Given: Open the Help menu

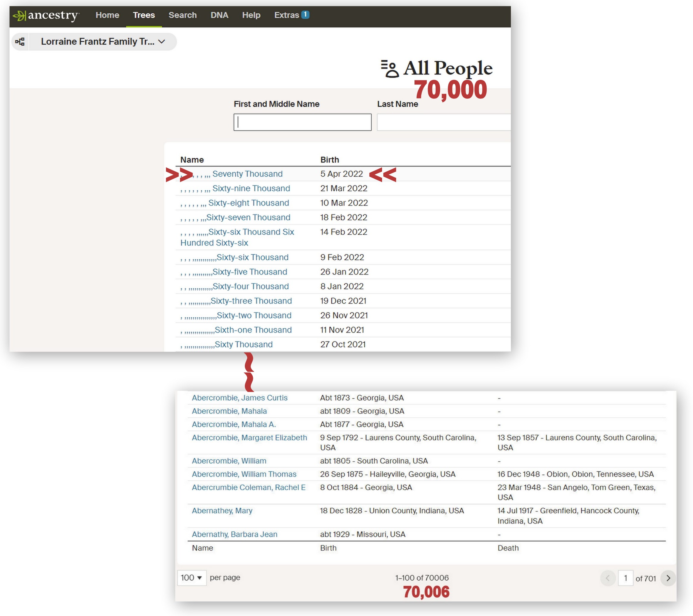Looking at the screenshot, I should coord(251,15).
